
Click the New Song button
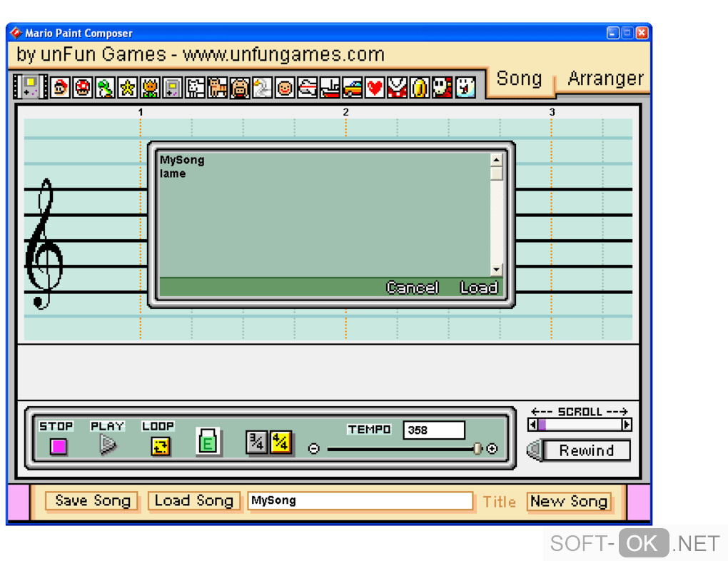coord(569,502)
